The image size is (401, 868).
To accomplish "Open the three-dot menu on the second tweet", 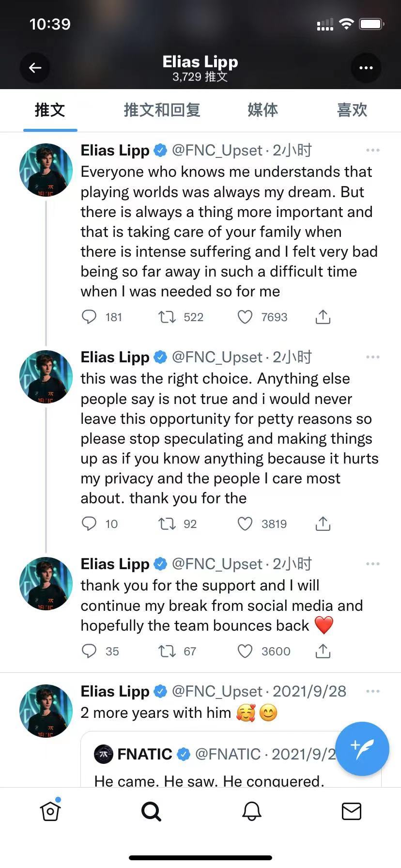I will (x=373, y=357).
